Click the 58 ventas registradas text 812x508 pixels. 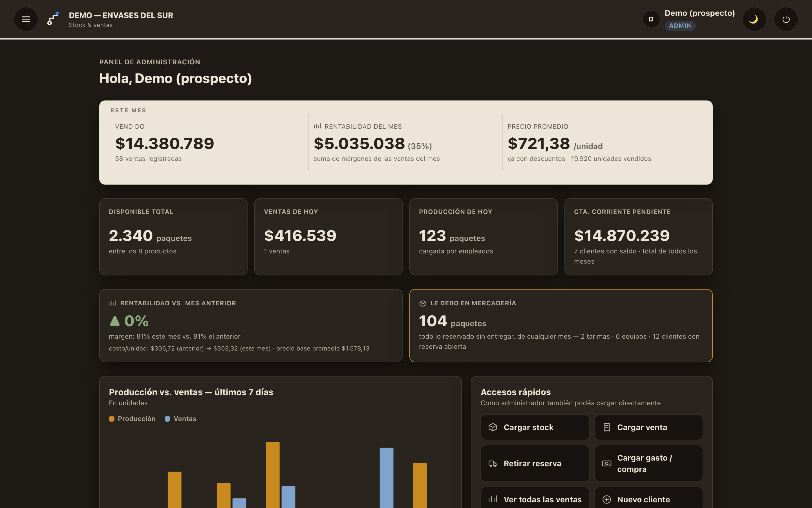click(x=148, y=159)
